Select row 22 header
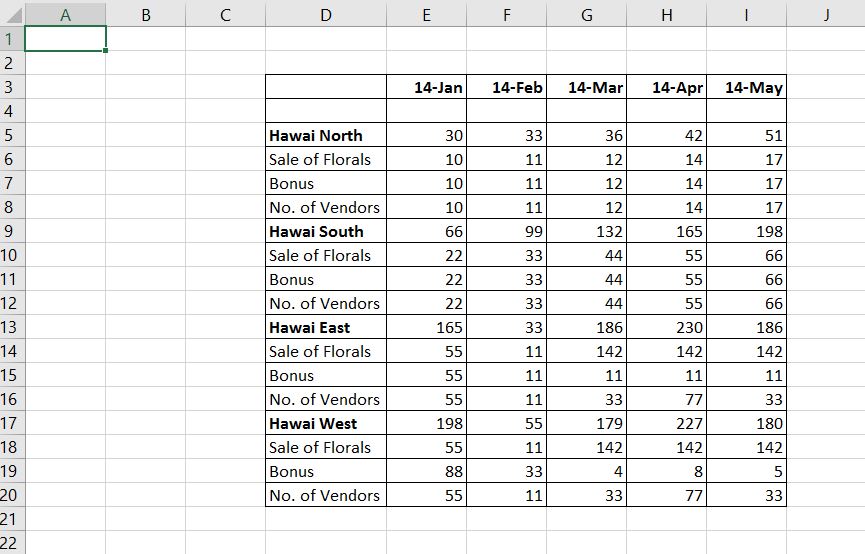865x554 pixels. [12, 542]
